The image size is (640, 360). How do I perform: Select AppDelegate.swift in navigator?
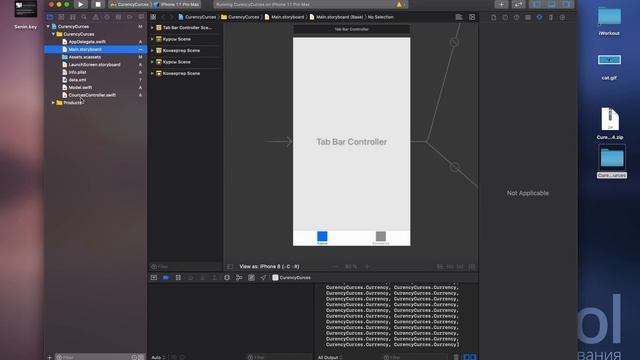87,42
